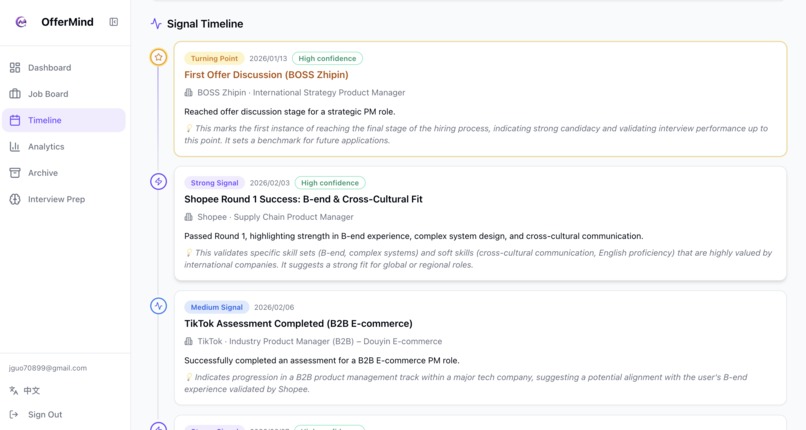Click lightbulb icon in Shopee insight
806x430 pixels.
click(189, 252)
